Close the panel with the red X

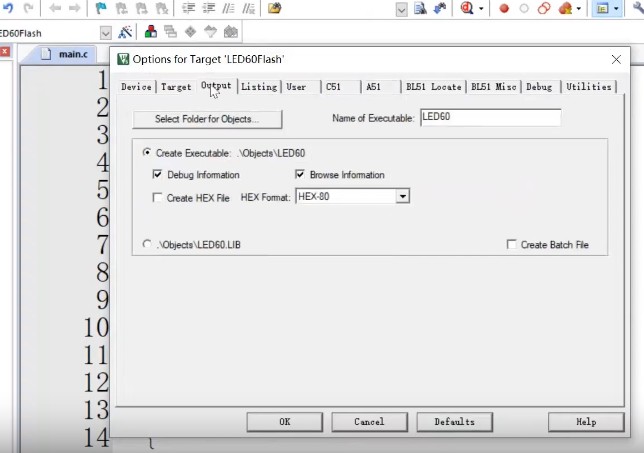[x=5, y=52]
